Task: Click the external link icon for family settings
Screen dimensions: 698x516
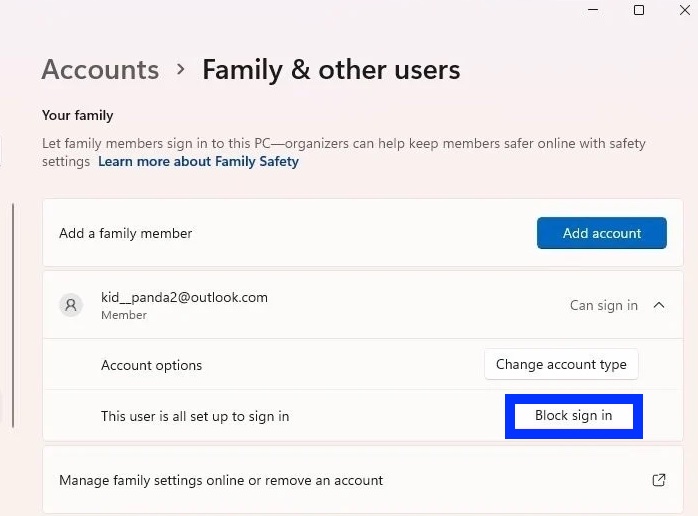Action: click(659, 480)
